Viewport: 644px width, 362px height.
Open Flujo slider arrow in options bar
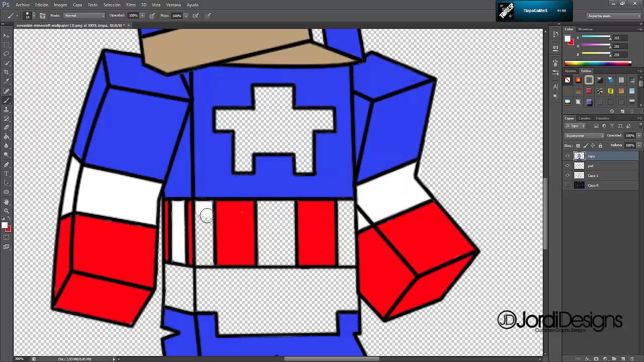click(186, 16)
